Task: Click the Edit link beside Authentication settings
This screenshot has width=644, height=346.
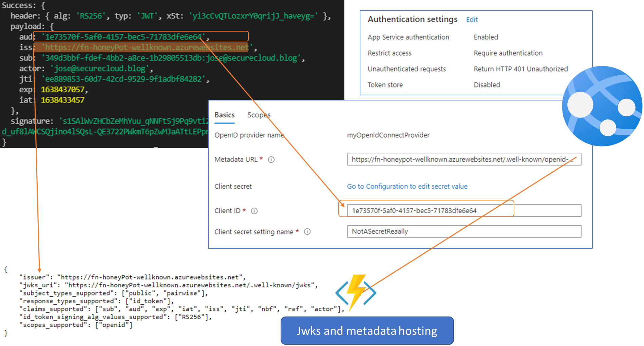Action: pos(472,20)
